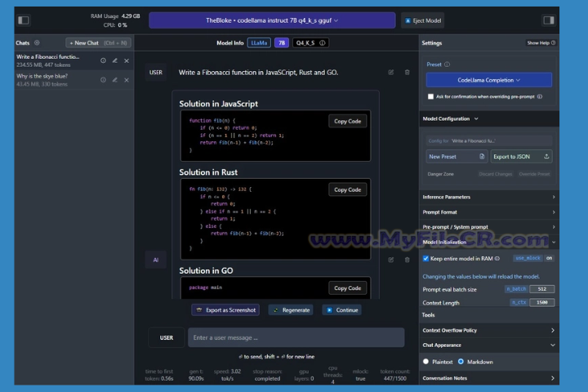Collapse the Model Initialization section
The height and width of the screenshot is (392, 588).
coord(489,242)
